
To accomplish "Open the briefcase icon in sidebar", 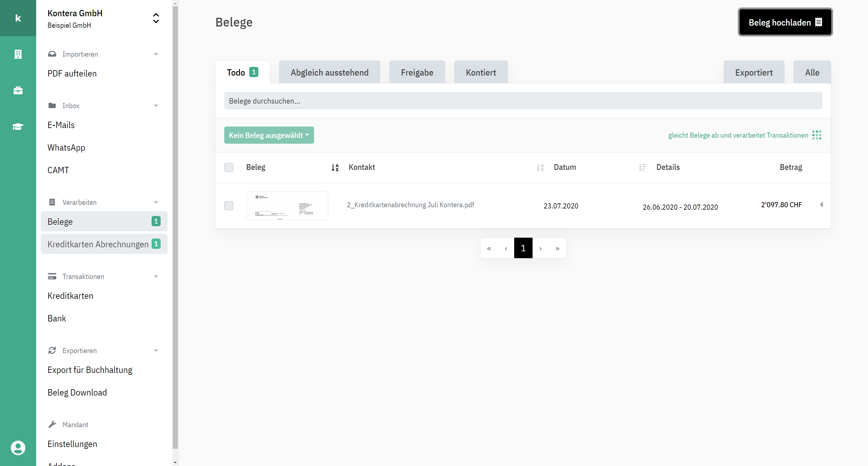I will [x=18, y=90].
